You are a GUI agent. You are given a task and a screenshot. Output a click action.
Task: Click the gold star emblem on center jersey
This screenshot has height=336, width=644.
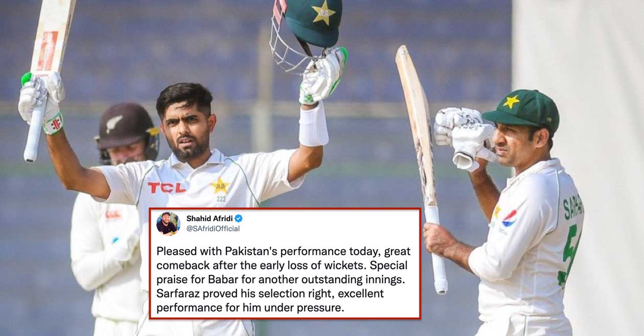point(220,185)
